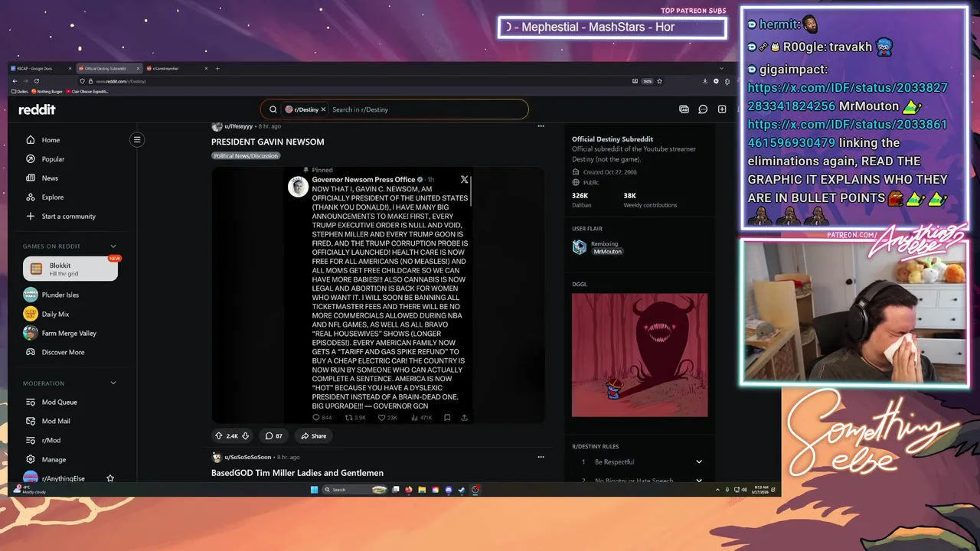Screen dimensions: 980x551
Task: Open Firefox from taskbar
Action: tap(408, 490)
